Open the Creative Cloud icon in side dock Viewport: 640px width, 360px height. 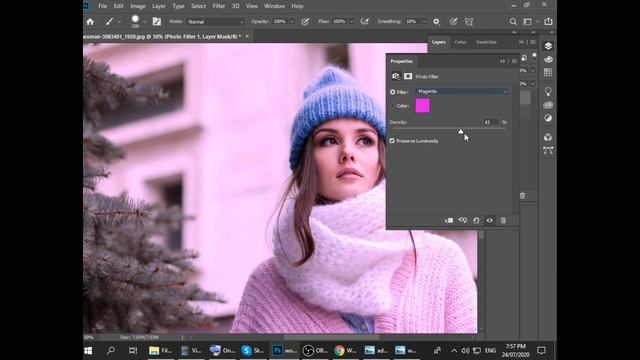[548, 105]
